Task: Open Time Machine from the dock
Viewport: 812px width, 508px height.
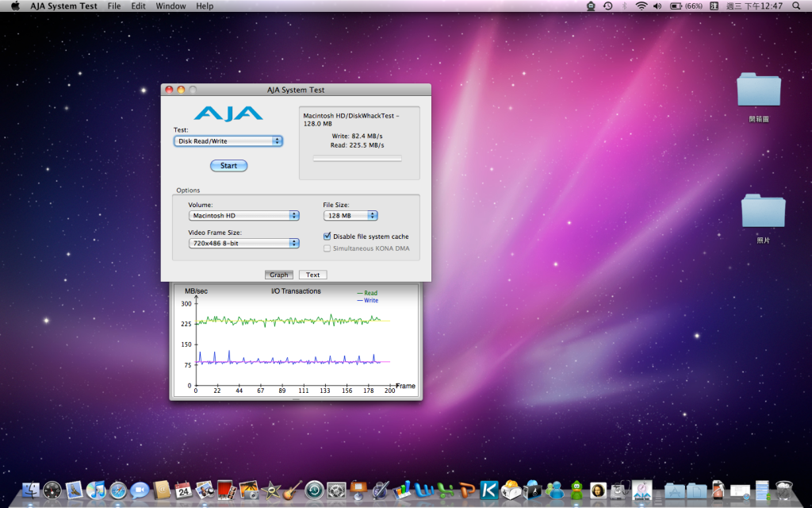Action: [314, 489]
